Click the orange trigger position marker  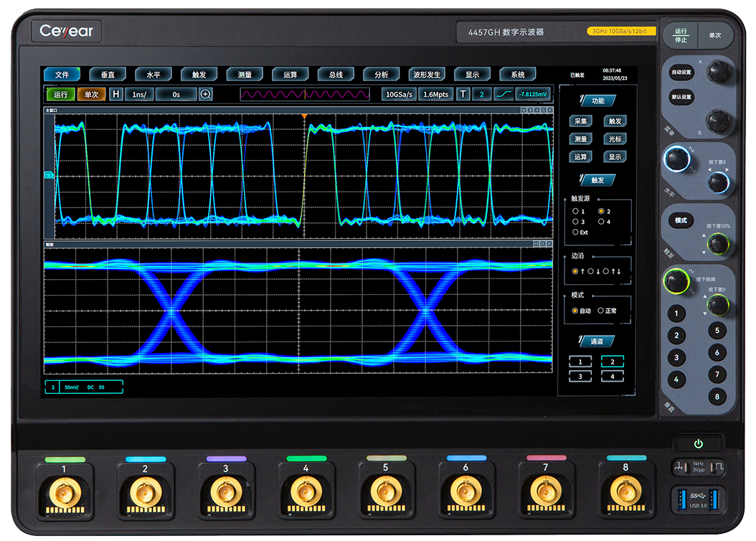(x=304, y=116)
